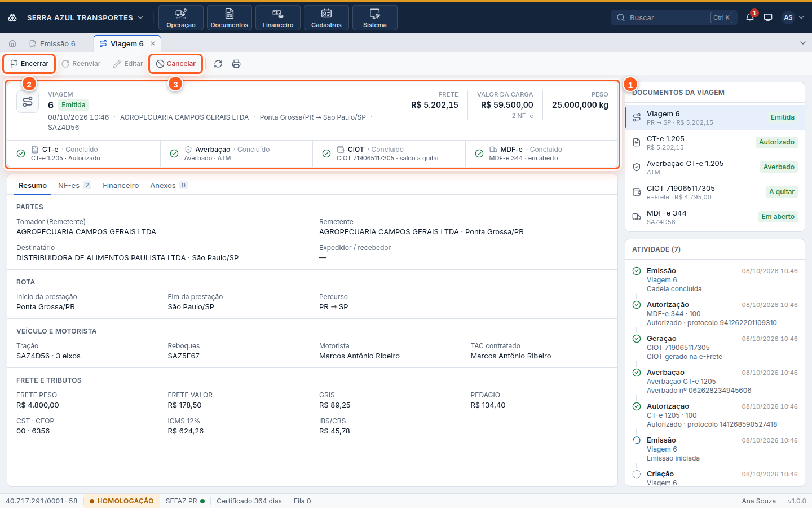Switch to the NF-es tab

(x=74, y=185)
